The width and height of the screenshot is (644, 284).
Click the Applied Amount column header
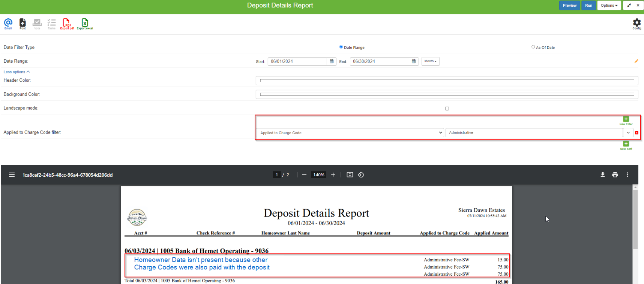pos(491,233)
